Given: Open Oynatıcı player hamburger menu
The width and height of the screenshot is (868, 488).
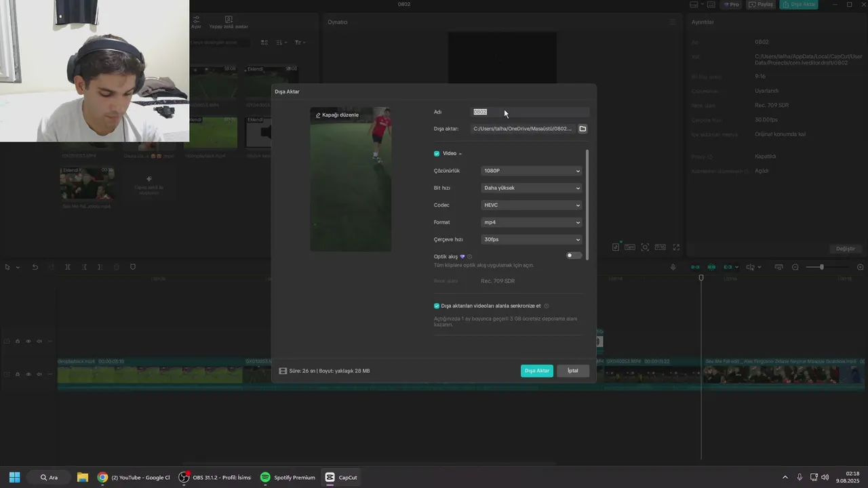Looking at the screenshot, I should [673, 22].
